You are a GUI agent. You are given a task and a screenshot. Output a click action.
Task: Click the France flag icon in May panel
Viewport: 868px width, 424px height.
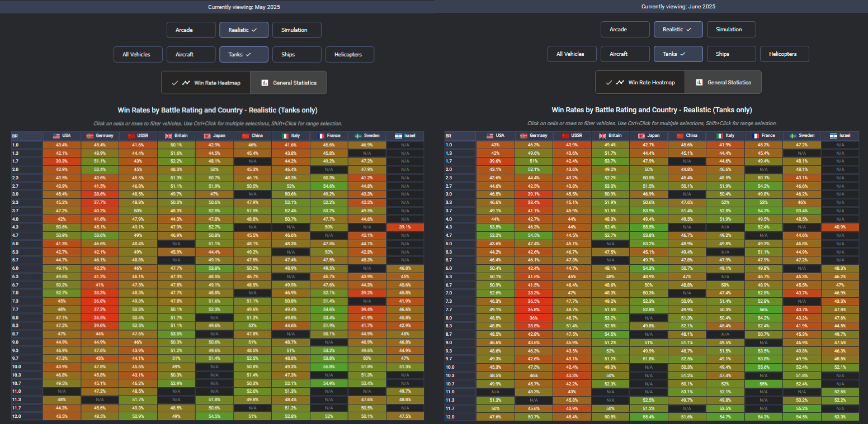(x=321, y=136)
